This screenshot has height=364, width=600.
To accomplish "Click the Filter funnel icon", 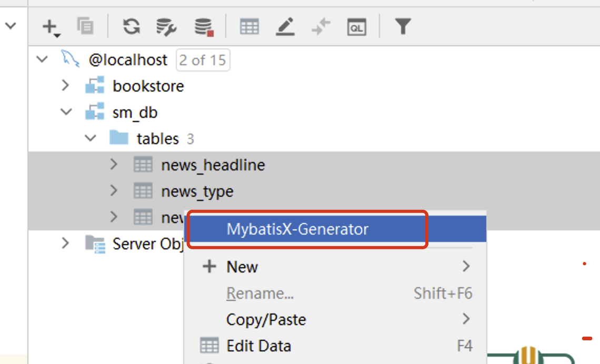I will pos(403,26).
